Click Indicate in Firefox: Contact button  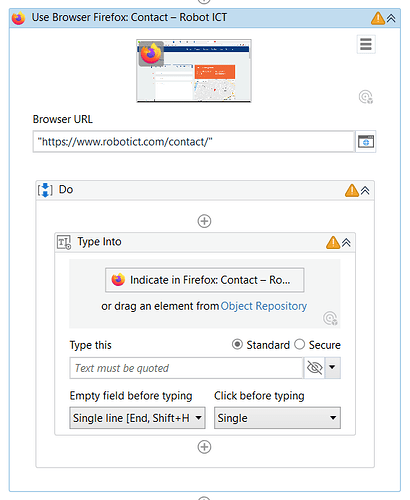pos(205,280)
